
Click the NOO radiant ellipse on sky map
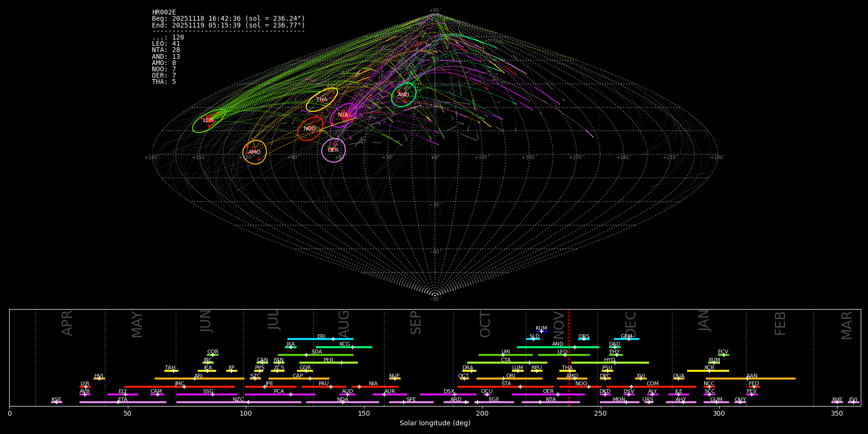[310, 129]
